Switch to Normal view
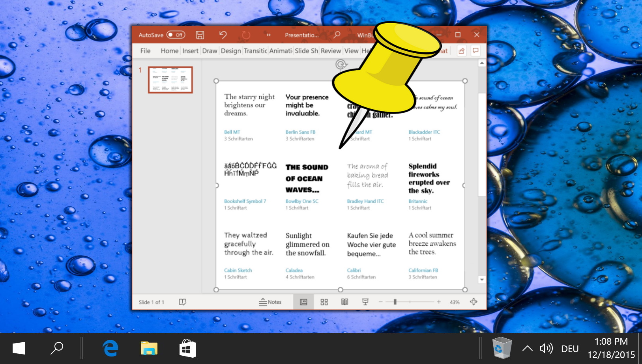Screen dimensions: 642x364 click(x=303, y=302)
